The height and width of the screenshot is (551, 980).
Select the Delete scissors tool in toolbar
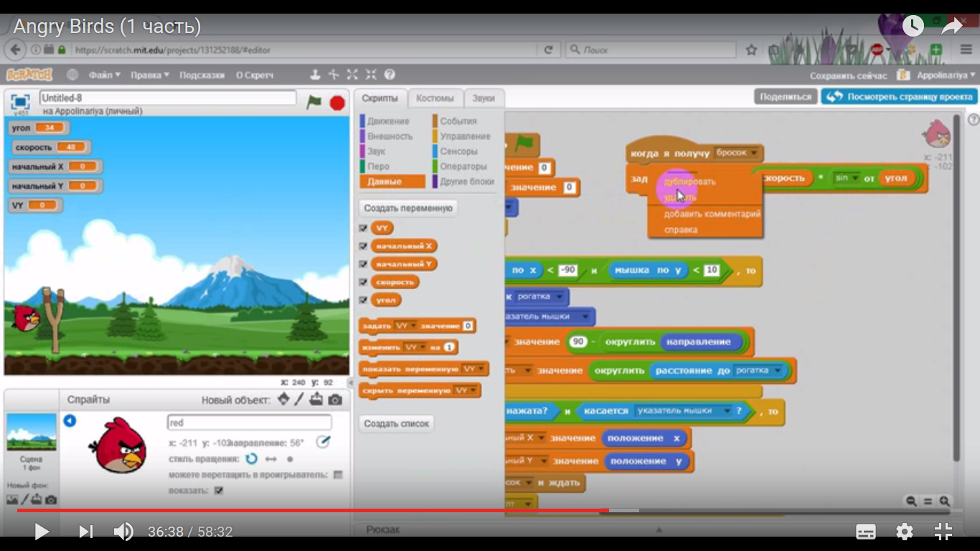point(334,75)
